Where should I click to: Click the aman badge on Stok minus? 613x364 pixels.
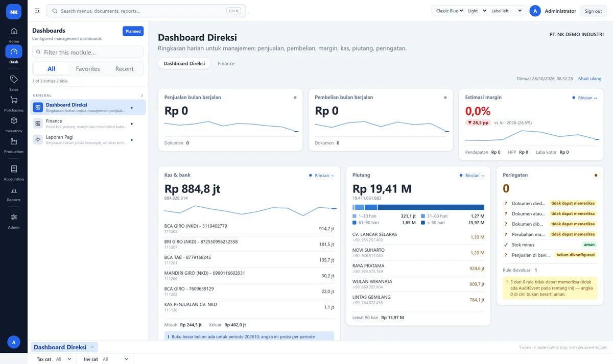(590, 245)
